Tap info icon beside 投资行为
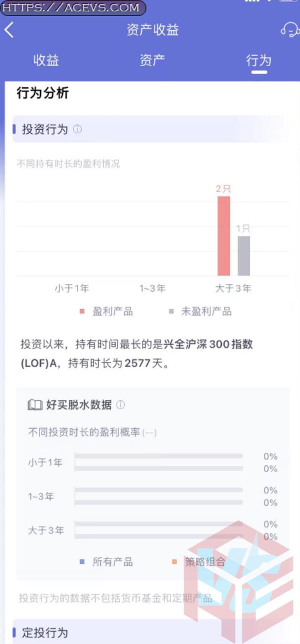Viewport: 300px width, 644px height. point(77,129)
